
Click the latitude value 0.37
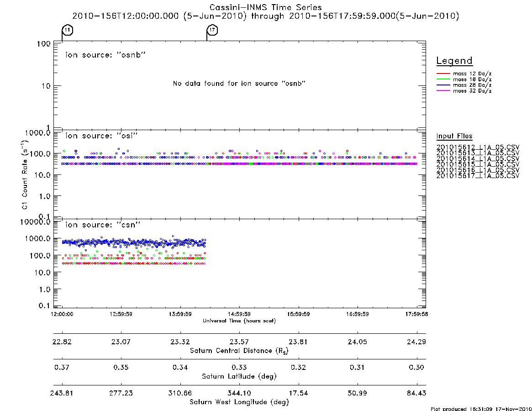62,367
